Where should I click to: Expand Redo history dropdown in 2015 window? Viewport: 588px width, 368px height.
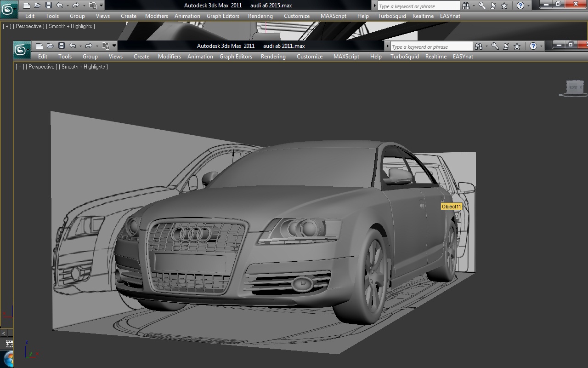coord(85,6)
